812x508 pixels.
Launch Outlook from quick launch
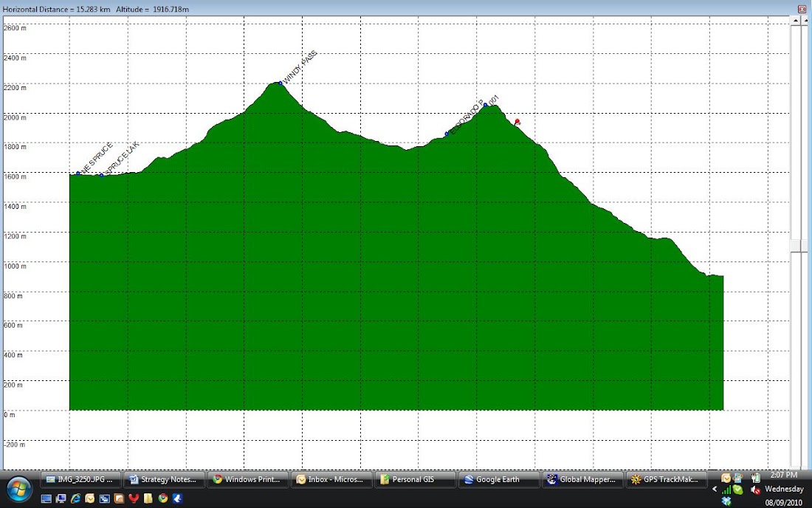(x=89, y=498)
